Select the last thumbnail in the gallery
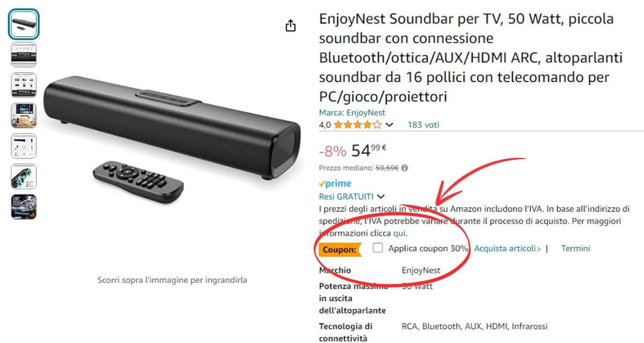The height and width of the screenshot is (343, 644). pyautogui.click(x=24, y=207)
